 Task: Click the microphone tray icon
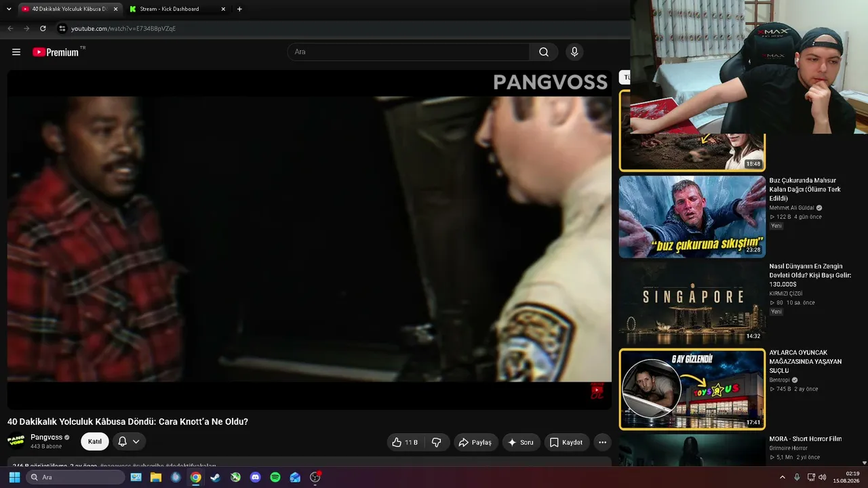[797, 477]
